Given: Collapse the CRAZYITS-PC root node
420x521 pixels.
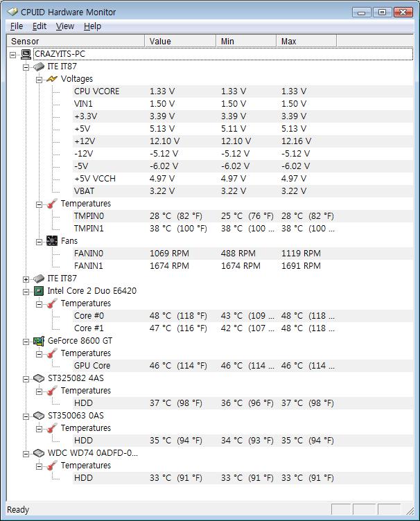Looking at the screenshot, I should click(x=13, y=55).
